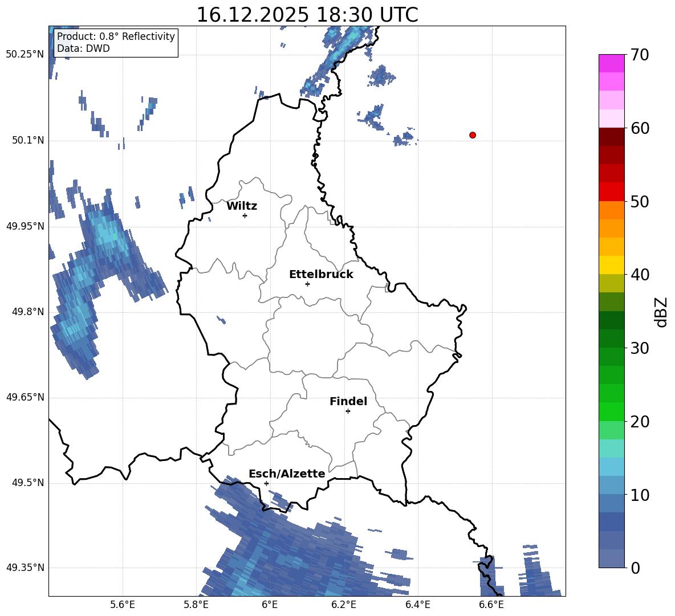This screenshot has height=616, width=675.
Task: Click the Findel station cross marker
Action: (348, 411)
